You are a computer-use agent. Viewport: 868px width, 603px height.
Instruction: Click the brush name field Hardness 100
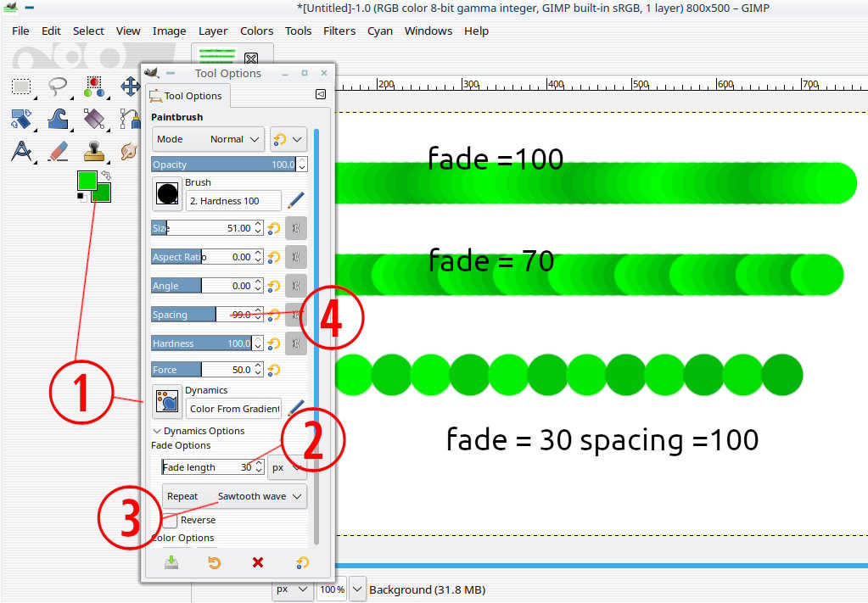[x=233, y=201]
